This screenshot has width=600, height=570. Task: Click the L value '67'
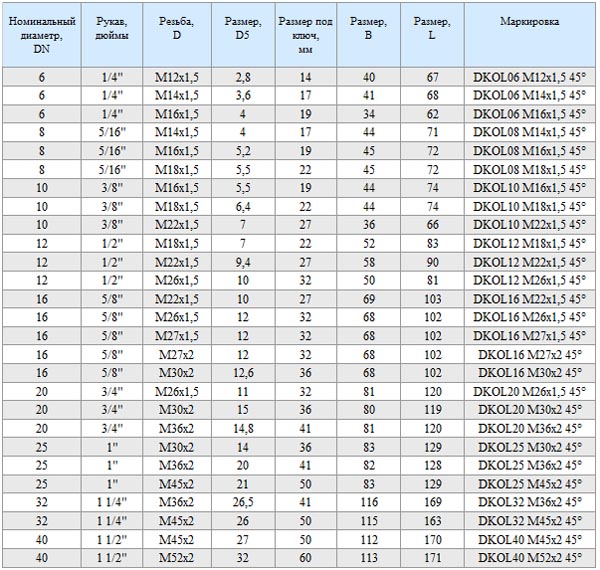[x=432, y=77]
